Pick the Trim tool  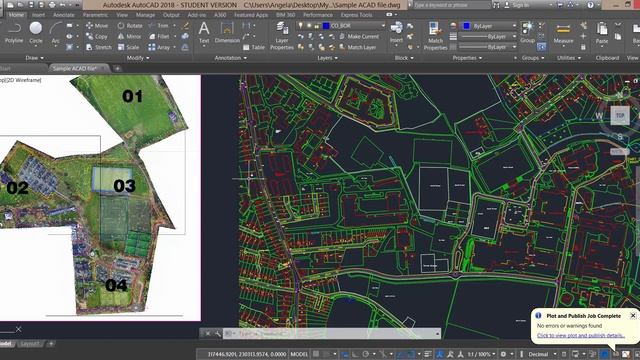[158, 25]
